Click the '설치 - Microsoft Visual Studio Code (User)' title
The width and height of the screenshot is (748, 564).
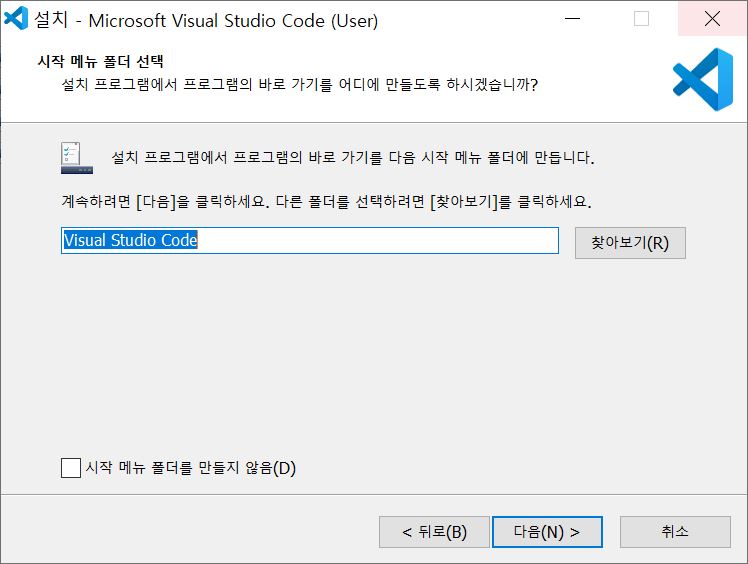[206, 20]
